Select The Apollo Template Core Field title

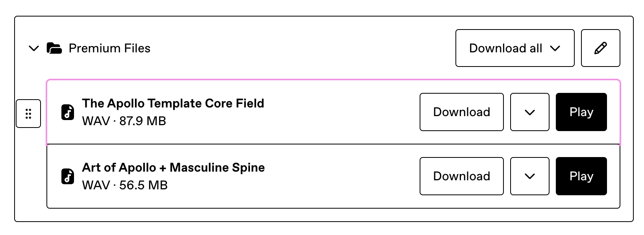(x=173, y=103)
